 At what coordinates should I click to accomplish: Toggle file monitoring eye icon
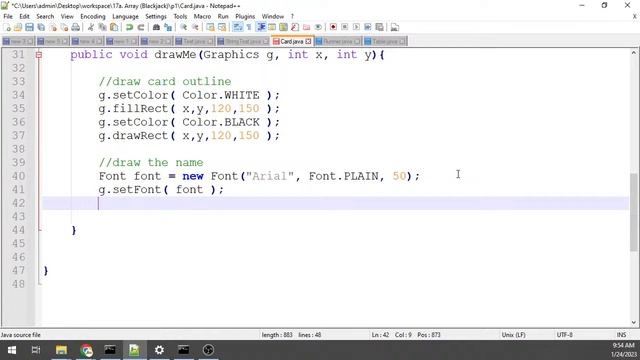pos(318,27)
